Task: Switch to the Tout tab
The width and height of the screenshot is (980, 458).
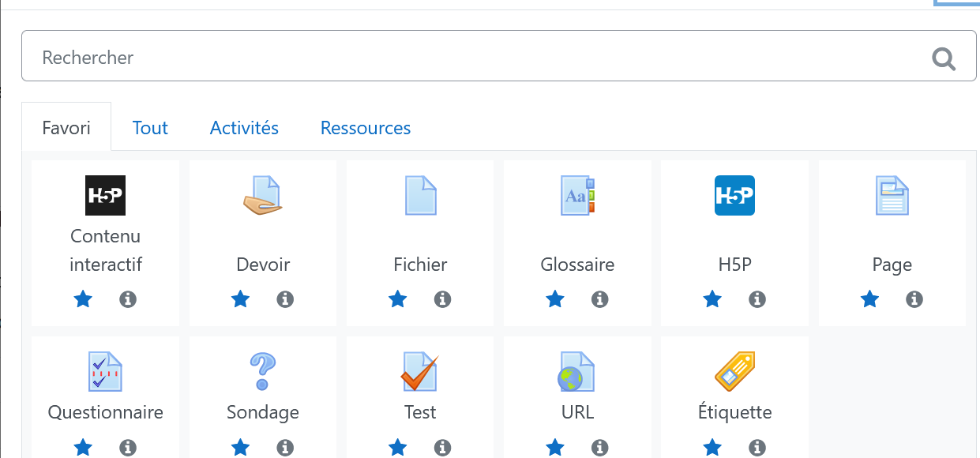Action: 150,127
